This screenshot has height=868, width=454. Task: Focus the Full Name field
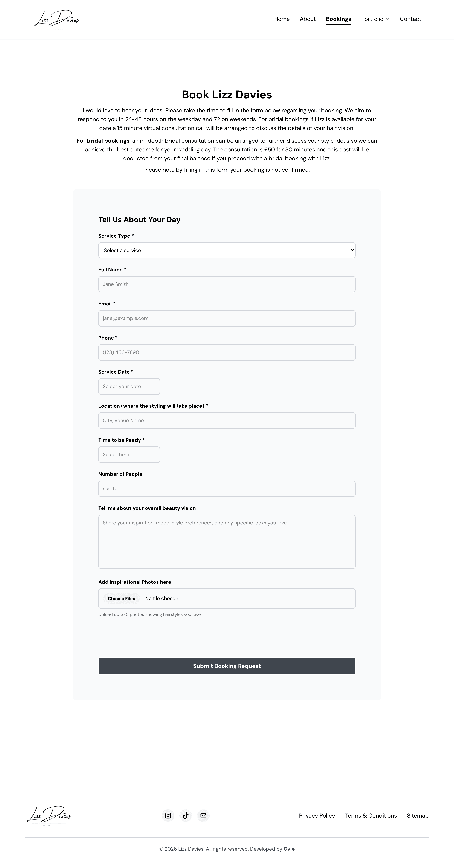tap(227, 284)
